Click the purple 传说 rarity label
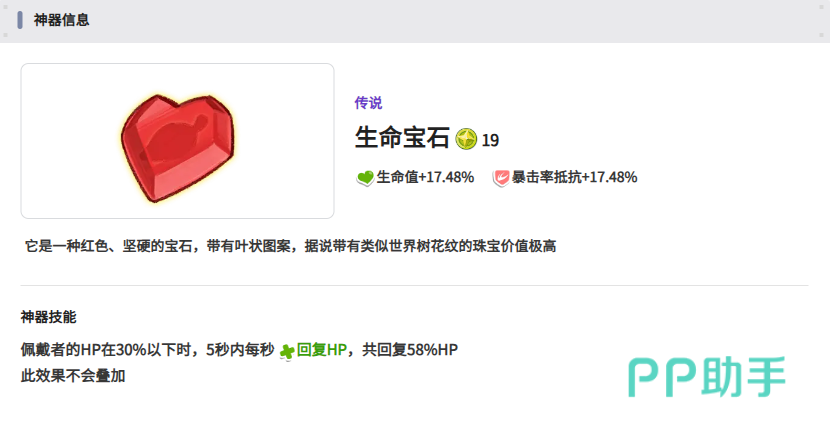The image size is (830, 429). (x=368, y=103)
